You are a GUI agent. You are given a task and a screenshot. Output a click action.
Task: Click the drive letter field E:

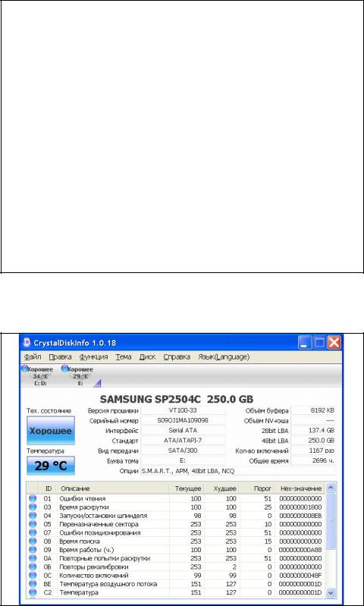click(x=184, y=460)
